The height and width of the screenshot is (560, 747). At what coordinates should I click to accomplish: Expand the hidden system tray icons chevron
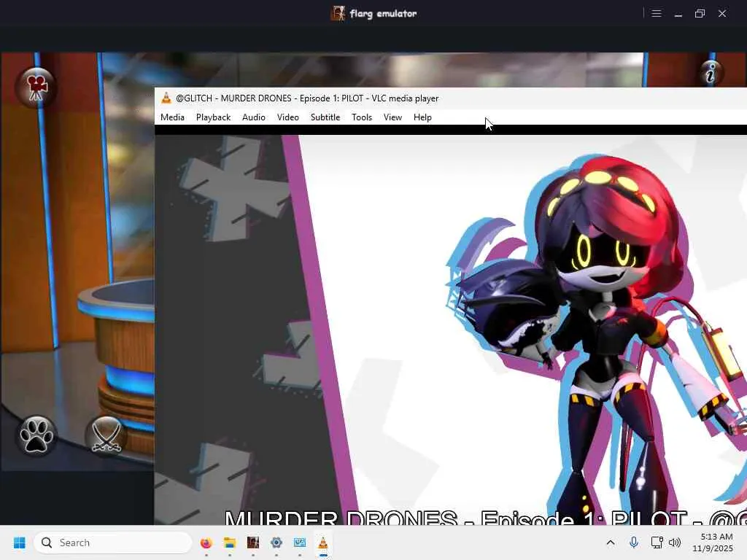(611, 542)
